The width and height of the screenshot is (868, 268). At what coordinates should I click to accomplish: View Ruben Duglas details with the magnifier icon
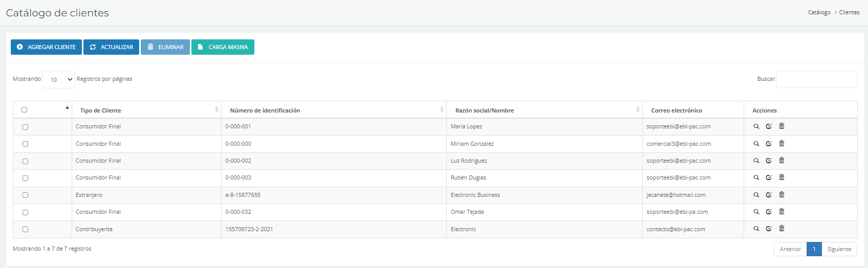click(756, 177)
